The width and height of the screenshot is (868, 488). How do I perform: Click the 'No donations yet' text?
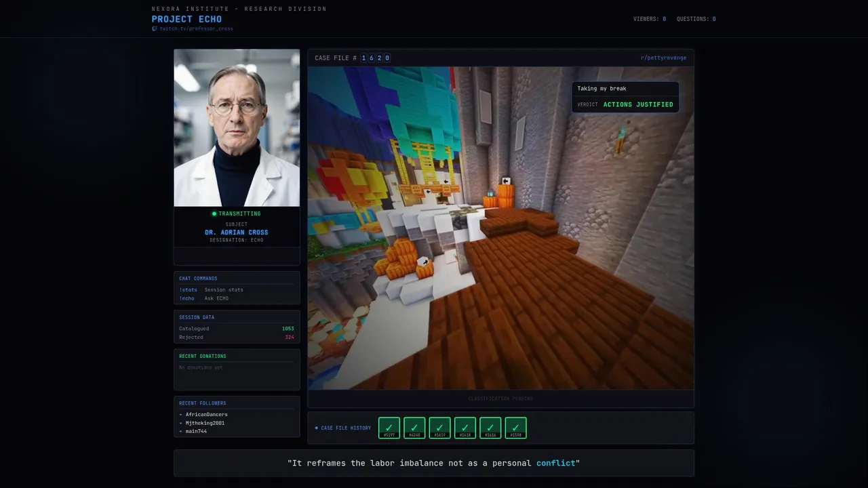point(201,367)
